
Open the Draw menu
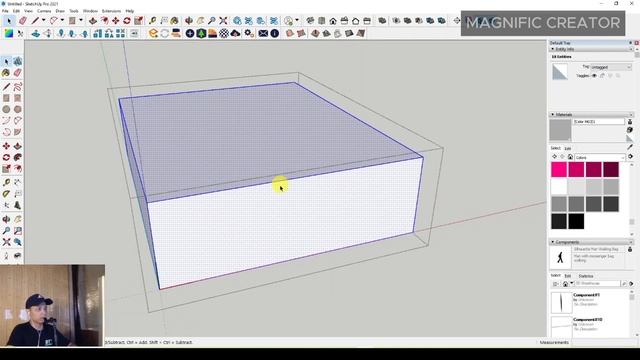click(x=60, y=11)
